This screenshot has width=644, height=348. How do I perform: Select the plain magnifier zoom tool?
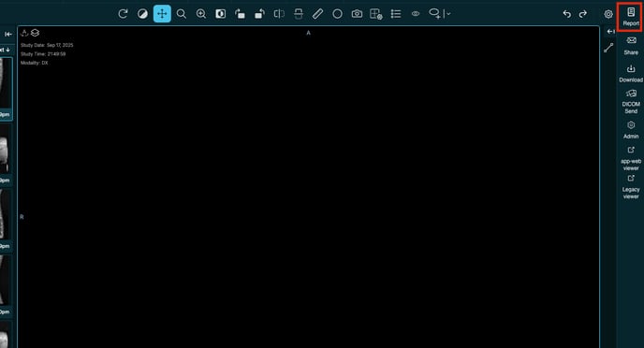point(182,14)
